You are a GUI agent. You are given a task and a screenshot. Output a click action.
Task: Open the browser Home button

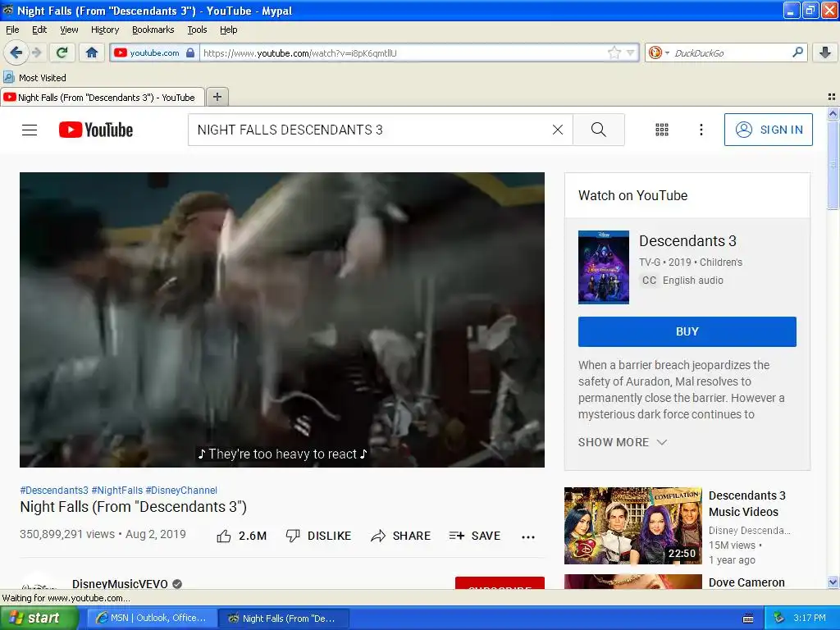pos(92,52)
